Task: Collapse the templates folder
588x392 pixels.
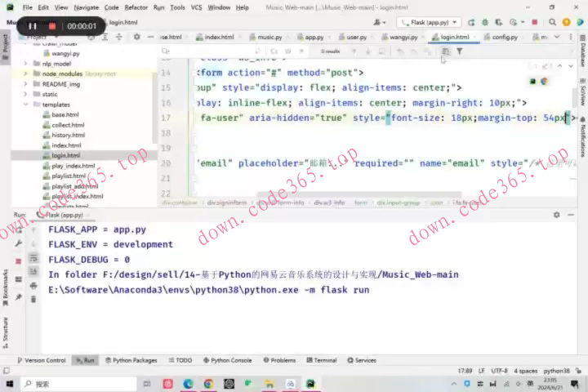Action: pos(26,105)
